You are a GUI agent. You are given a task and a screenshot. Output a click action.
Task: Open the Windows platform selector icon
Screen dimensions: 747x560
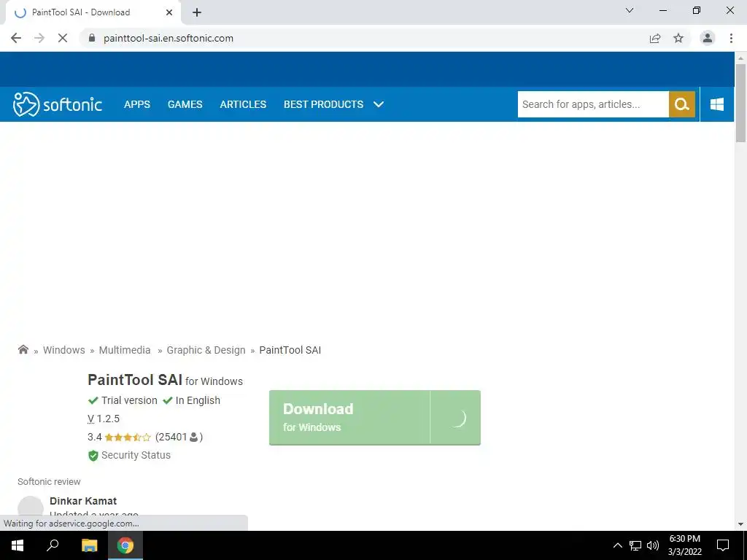(x=717, y=104)
